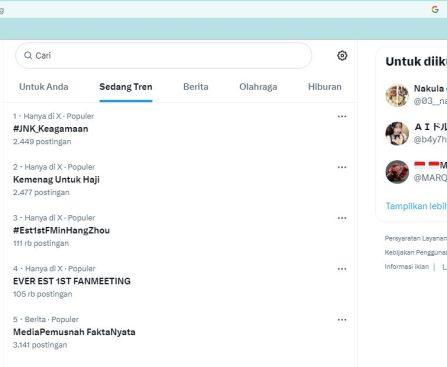Click '111 rb postingan' count text
447x367 pixels.
pos(41,243)
